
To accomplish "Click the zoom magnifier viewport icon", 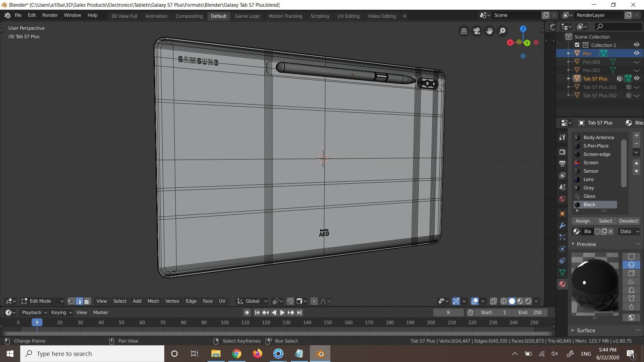I will 502,31.
